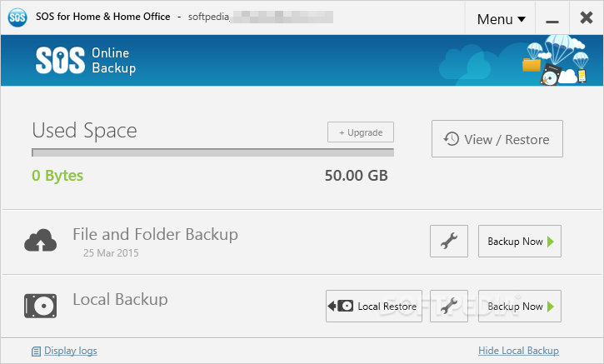Viewport: 604px width, 364px height.
Task: Open the Menu dropdown
Action: (x=501, y=18)
